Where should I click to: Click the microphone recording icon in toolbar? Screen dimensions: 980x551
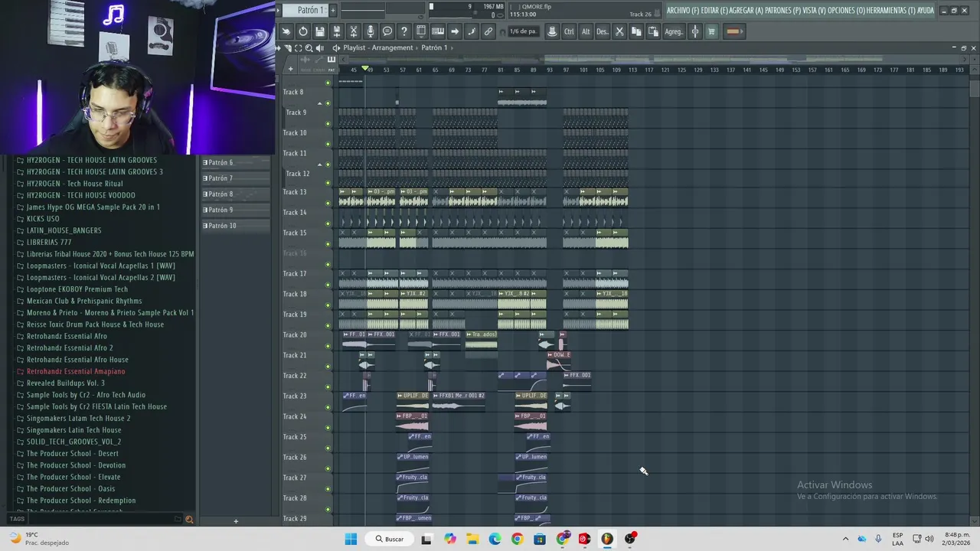[x=371, y=31]
